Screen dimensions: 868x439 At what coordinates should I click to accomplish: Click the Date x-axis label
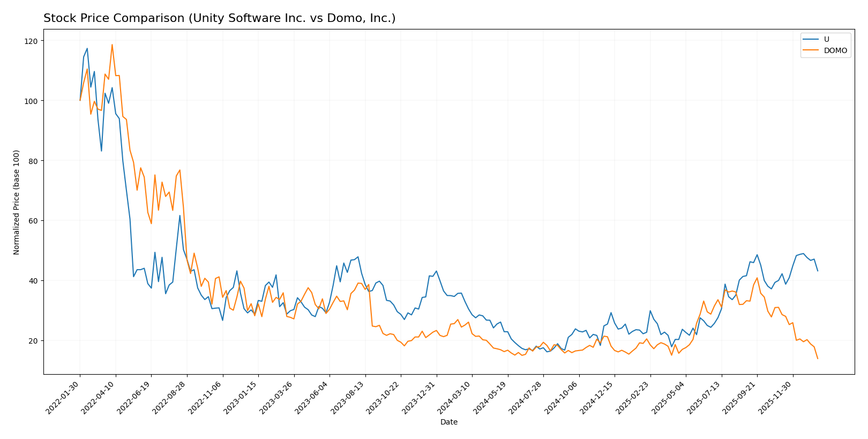pyautogui.click(x=448, y=422)
